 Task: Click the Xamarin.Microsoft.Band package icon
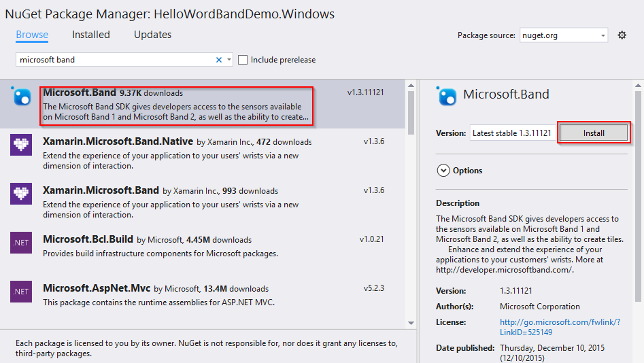click(21, 194)
